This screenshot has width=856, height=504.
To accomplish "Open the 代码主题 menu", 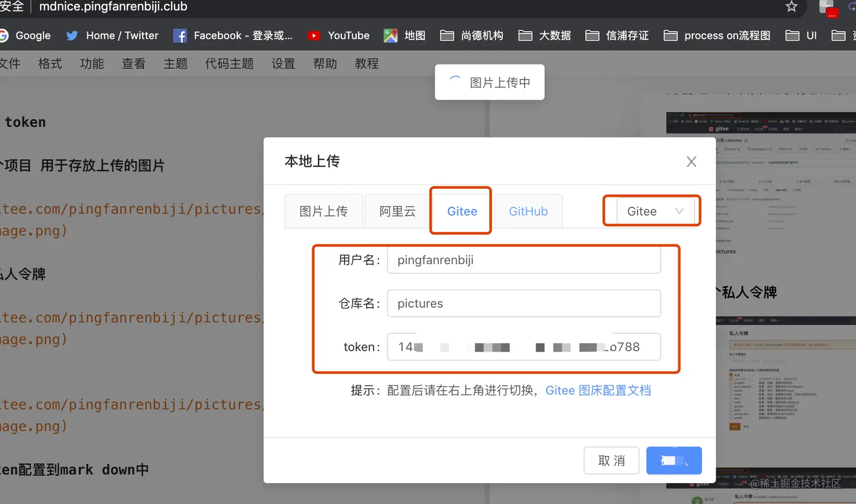I will pyautogui.click(x=229, y=63).
